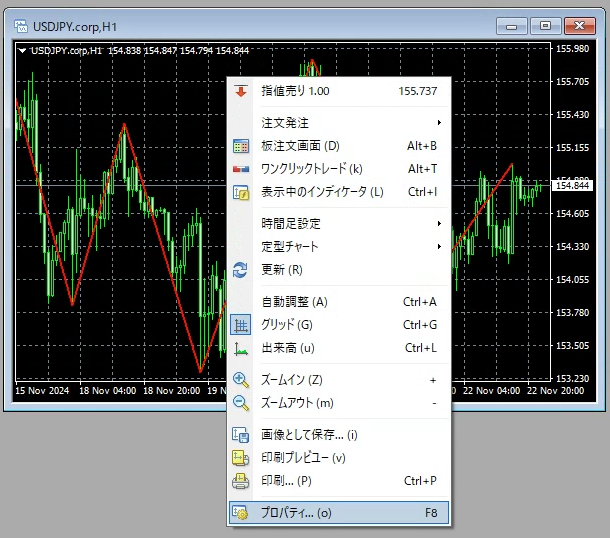The width and height of the screenshot is (610, 538).
Task: Click the save as image (画像として保存) icon
Action: 240,435
